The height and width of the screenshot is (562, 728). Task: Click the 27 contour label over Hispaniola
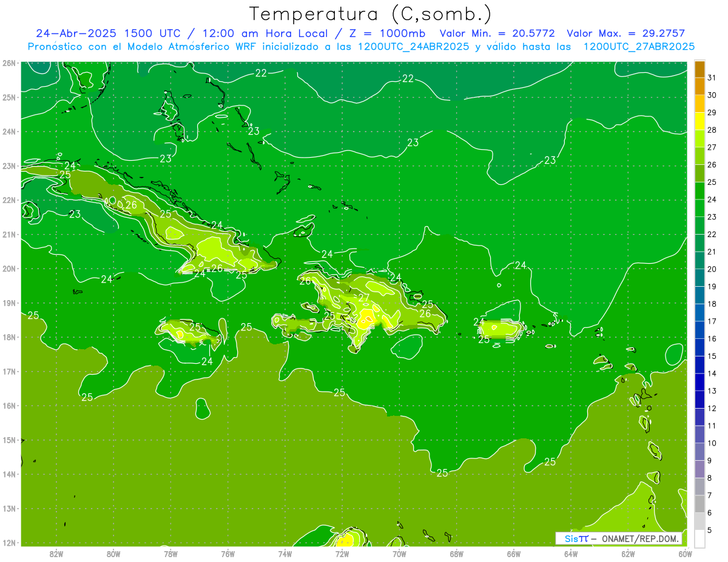point(364,298)
